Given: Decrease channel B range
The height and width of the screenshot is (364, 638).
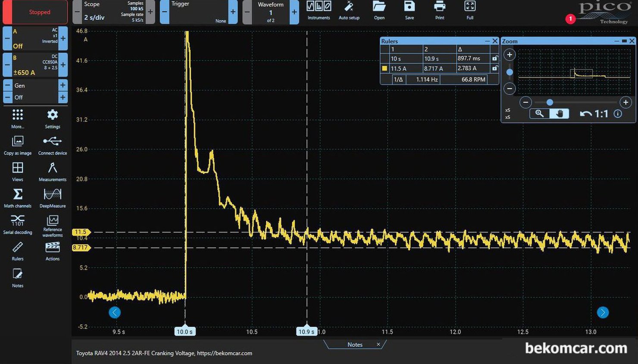Looking at the screenshot, I should [x=7, y=65].
